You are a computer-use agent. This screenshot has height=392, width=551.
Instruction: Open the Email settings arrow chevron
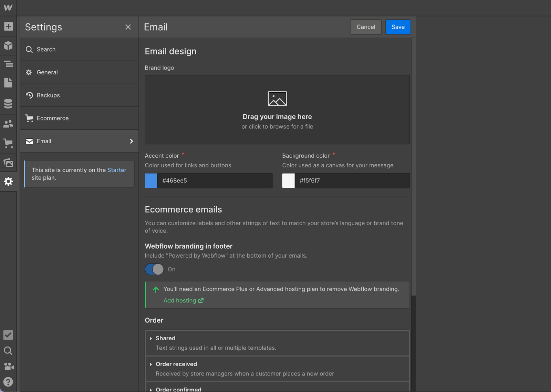point(131,141)
